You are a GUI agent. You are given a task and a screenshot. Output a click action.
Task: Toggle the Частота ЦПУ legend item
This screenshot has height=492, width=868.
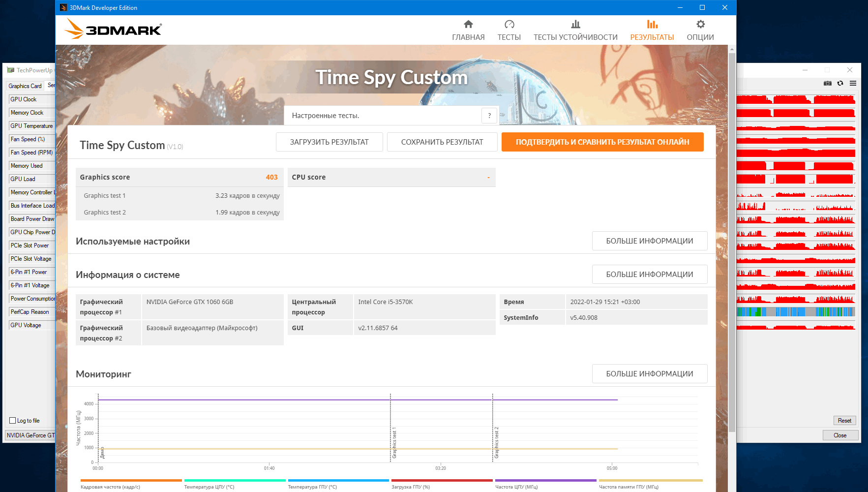point(545,484)
